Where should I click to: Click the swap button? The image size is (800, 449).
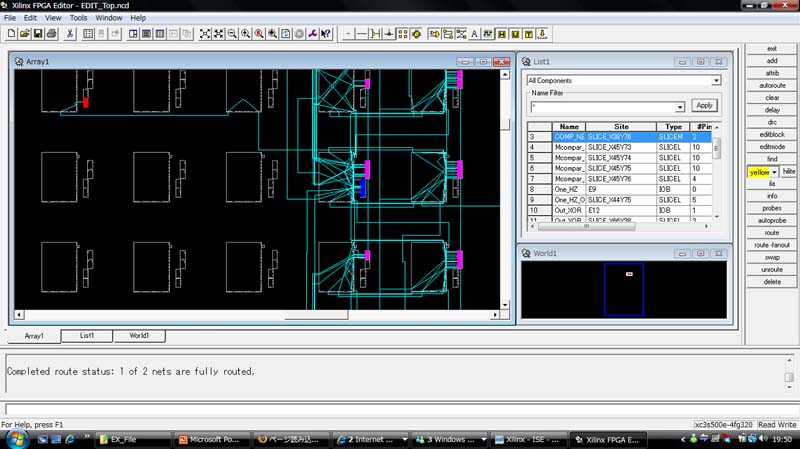(772, 257)
